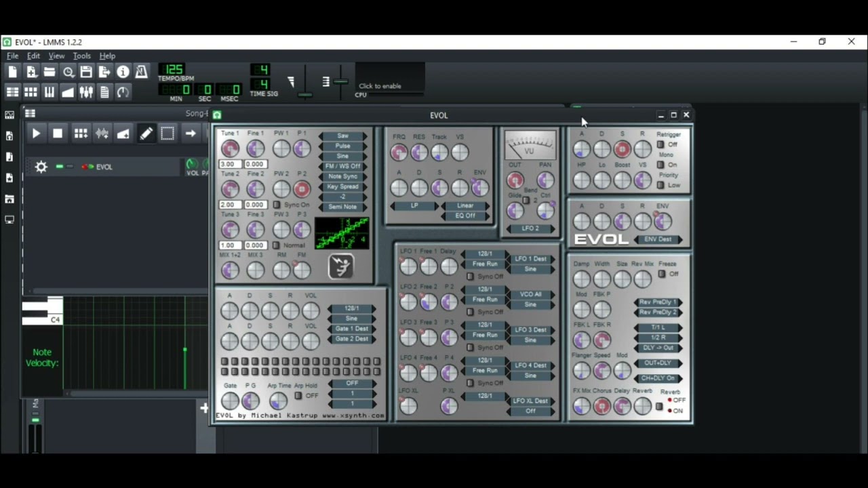
Task: Mute the EVOL track with green LED
Action: [60, 167]
